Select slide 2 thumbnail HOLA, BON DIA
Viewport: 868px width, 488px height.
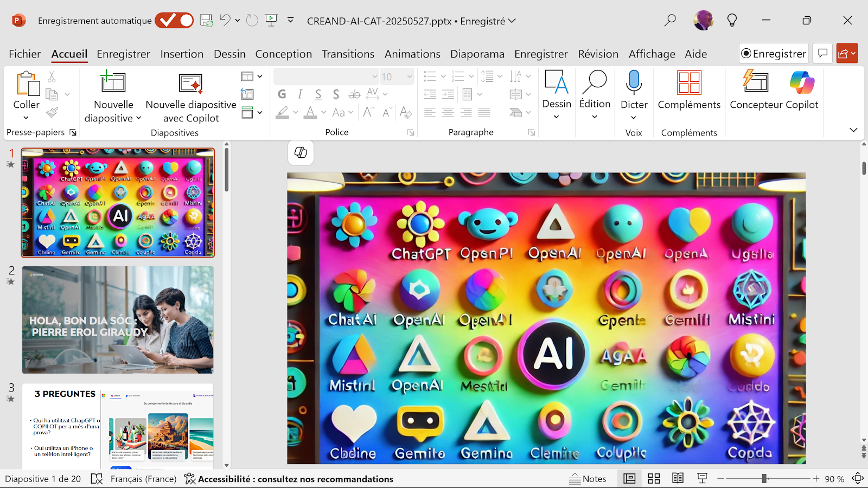(x=118, y=319)
